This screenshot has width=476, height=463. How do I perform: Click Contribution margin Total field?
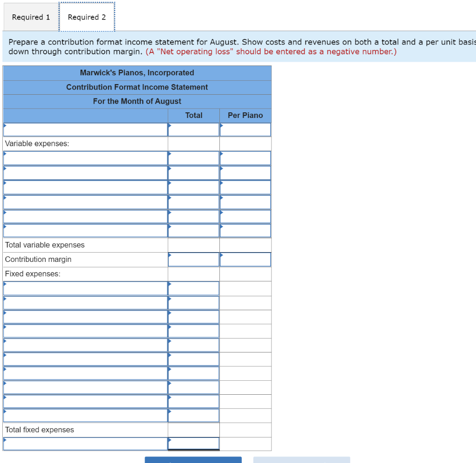(194, 260)
